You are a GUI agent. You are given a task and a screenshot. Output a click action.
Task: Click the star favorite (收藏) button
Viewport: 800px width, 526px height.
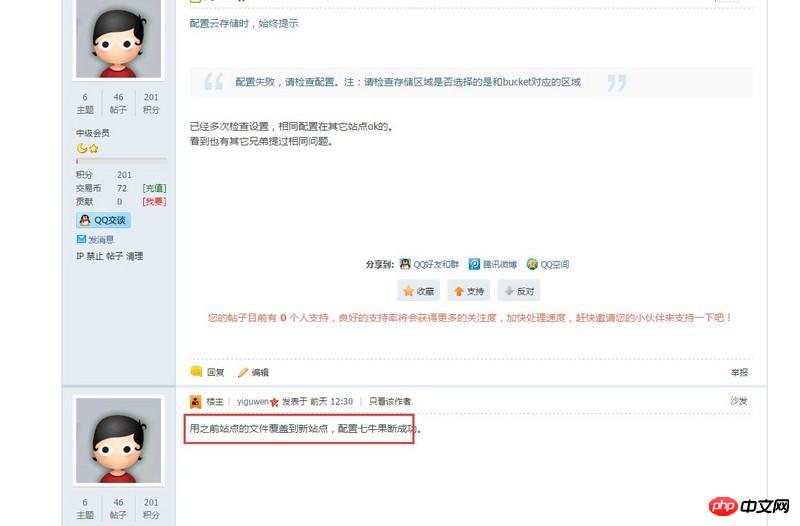click(x=418, y=291)
